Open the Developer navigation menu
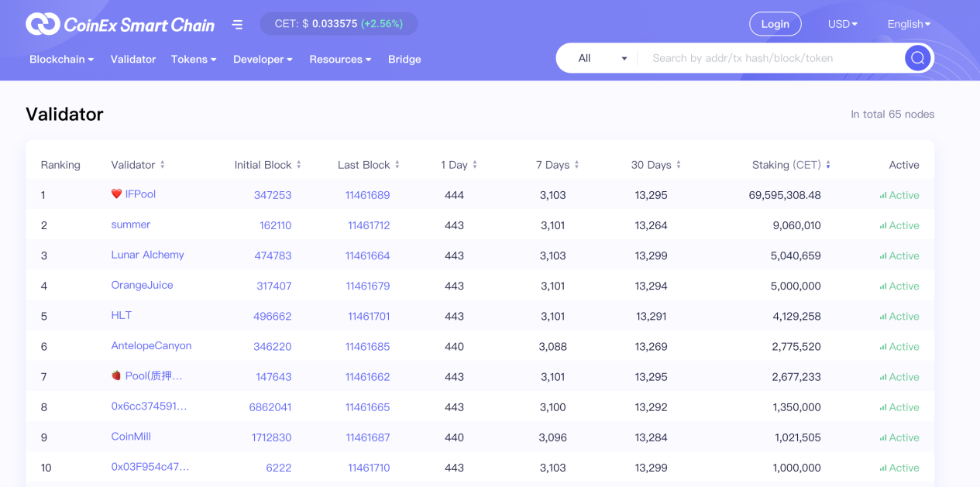The image size is (980, 487). click(x=262, y=59)
